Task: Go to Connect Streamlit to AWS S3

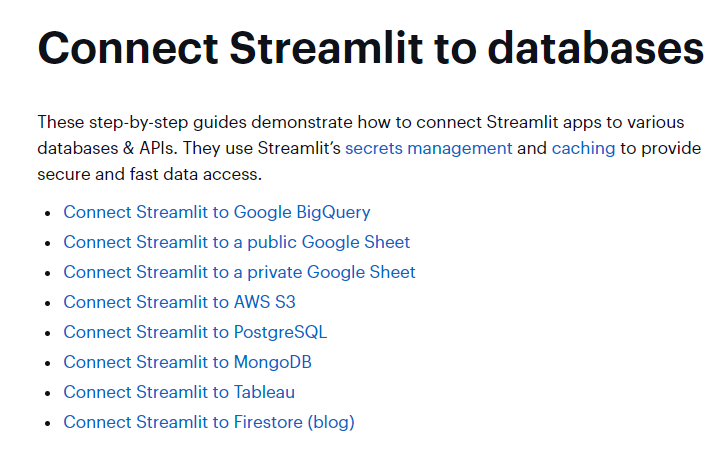Action: click(x=180, y=302)
